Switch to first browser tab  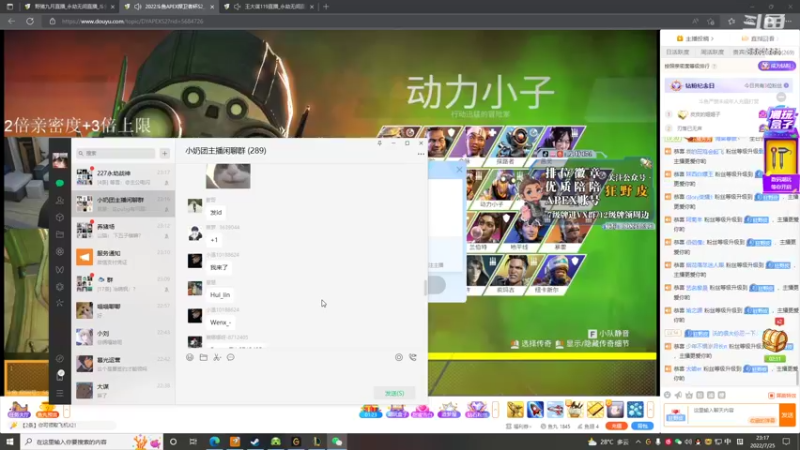click(x=67, y=7)
